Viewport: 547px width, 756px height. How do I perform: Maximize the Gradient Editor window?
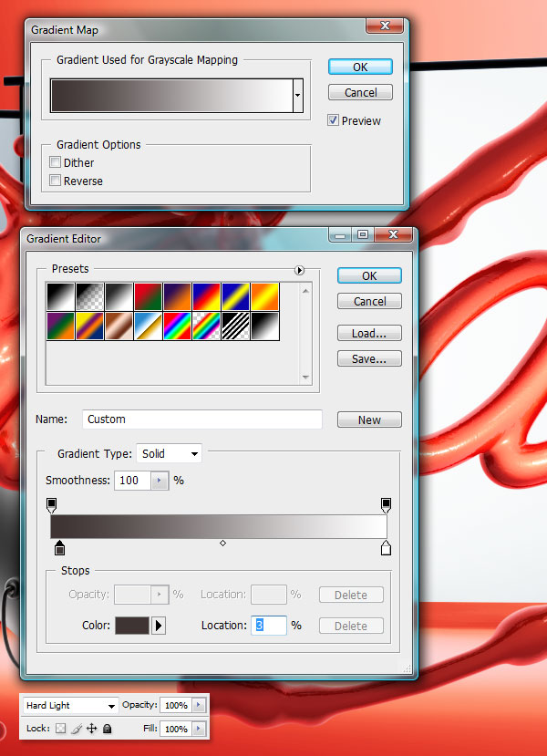coord(363,234)
